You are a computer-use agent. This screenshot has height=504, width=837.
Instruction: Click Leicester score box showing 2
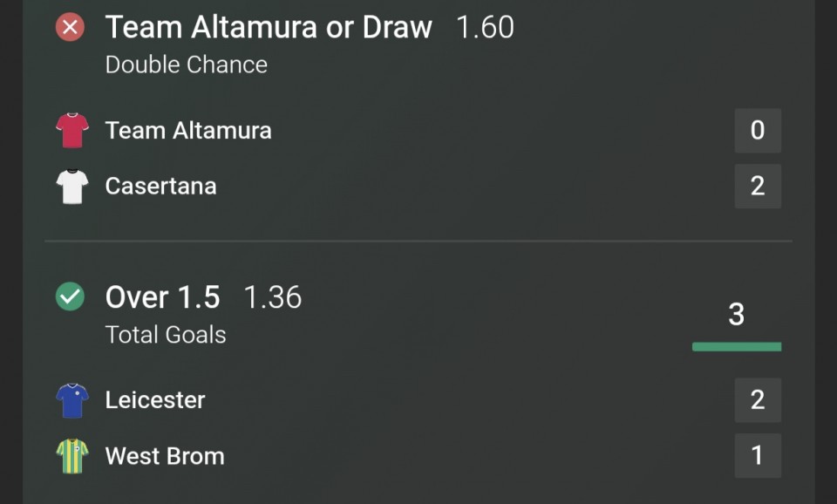[x=757, y=400]
